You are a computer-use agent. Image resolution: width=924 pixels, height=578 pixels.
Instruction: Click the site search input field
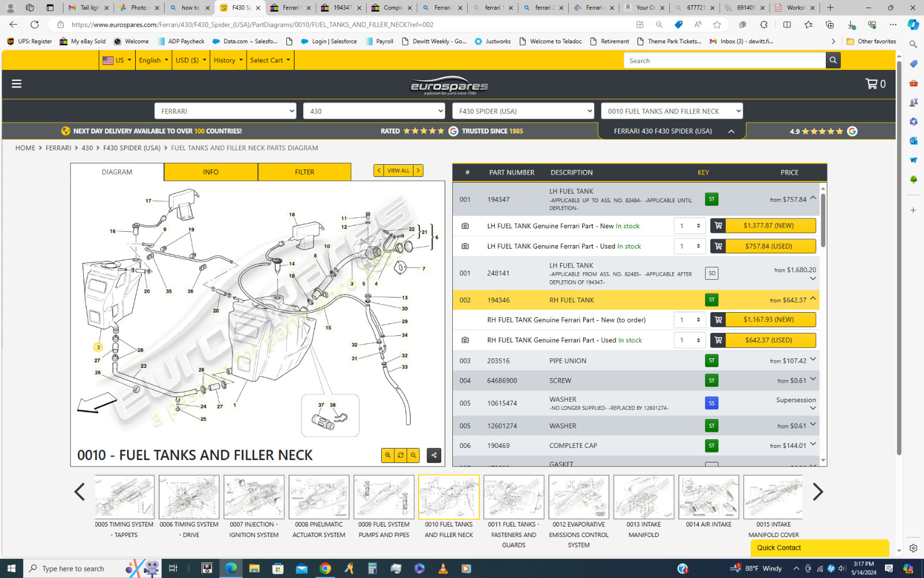pos(725,60)
